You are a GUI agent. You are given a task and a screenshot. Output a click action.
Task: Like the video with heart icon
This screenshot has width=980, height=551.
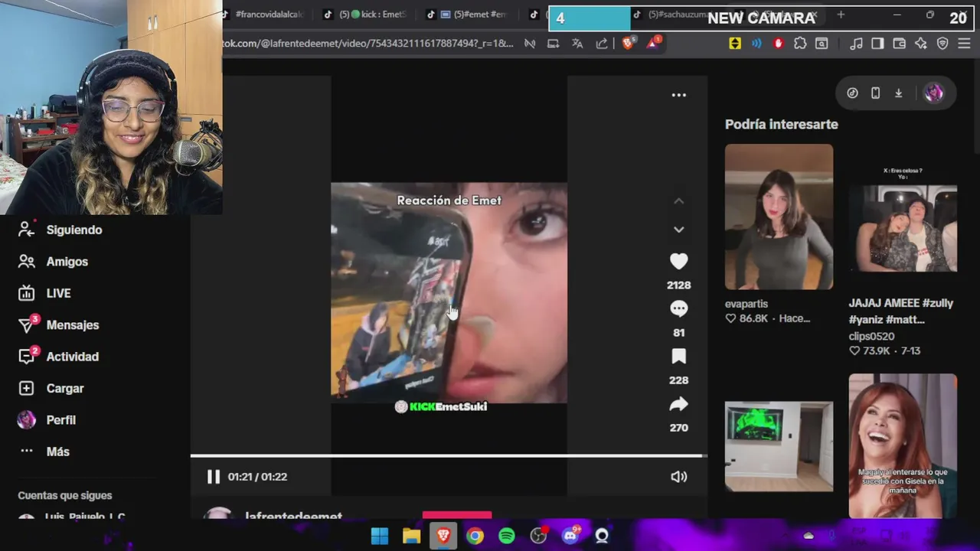pos(678,262)
